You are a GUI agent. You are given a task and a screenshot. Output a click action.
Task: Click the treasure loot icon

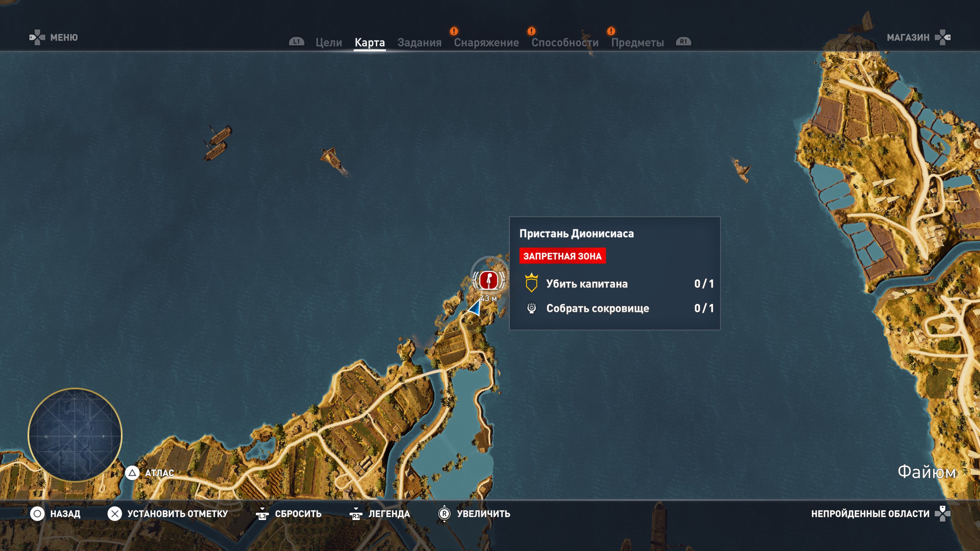531,308
